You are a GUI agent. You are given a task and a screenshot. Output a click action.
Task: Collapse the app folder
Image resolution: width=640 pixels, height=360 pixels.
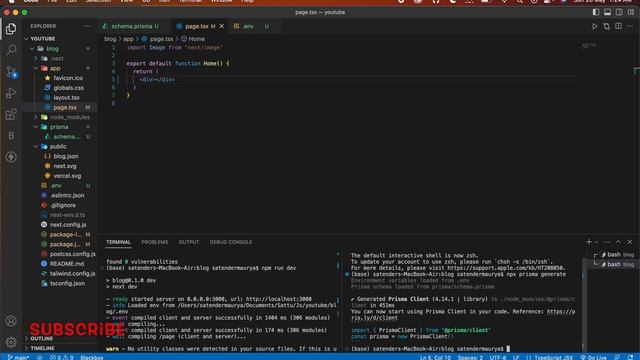coord(55,68)
